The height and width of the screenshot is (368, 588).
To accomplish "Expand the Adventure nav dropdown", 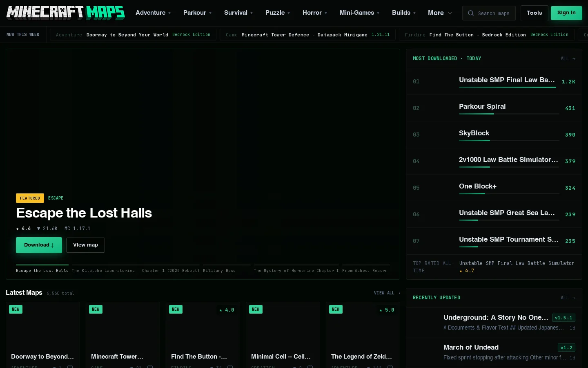I will pos(153,13).
